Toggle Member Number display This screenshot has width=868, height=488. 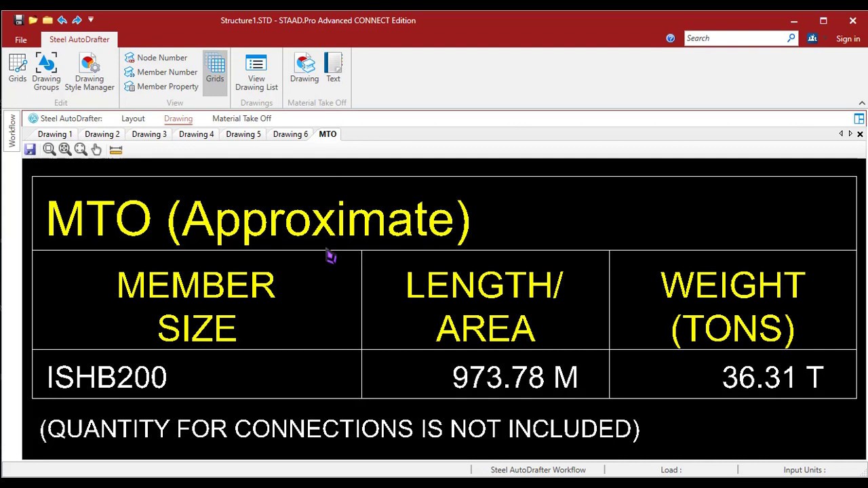161,72
